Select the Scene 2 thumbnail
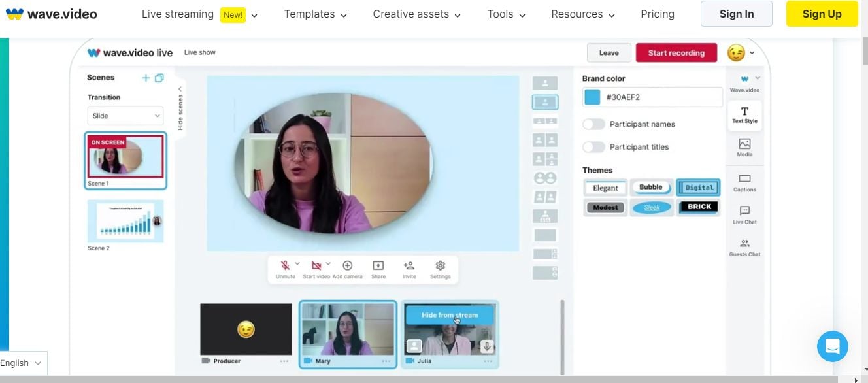This screenshot has height=383, width=868. pyautogui.click(x=125, y=222)
